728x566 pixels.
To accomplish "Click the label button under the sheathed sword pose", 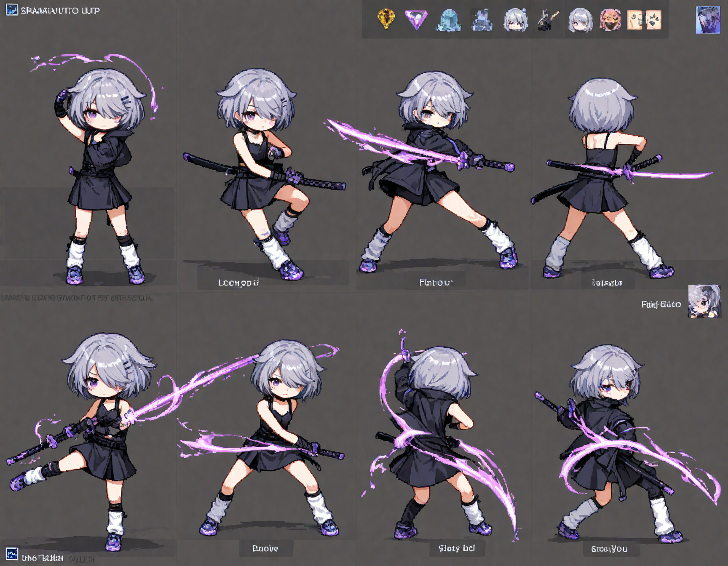I will coord(238,283).
